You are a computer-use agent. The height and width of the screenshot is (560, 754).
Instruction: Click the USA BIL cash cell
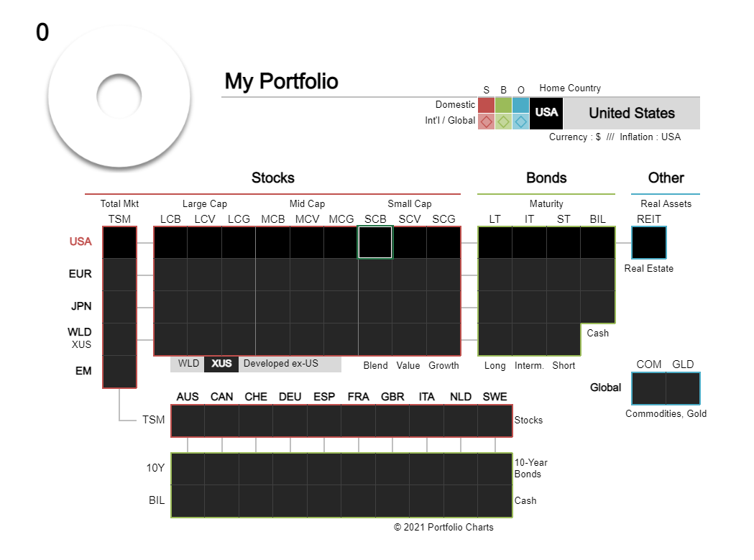[598, 242]
